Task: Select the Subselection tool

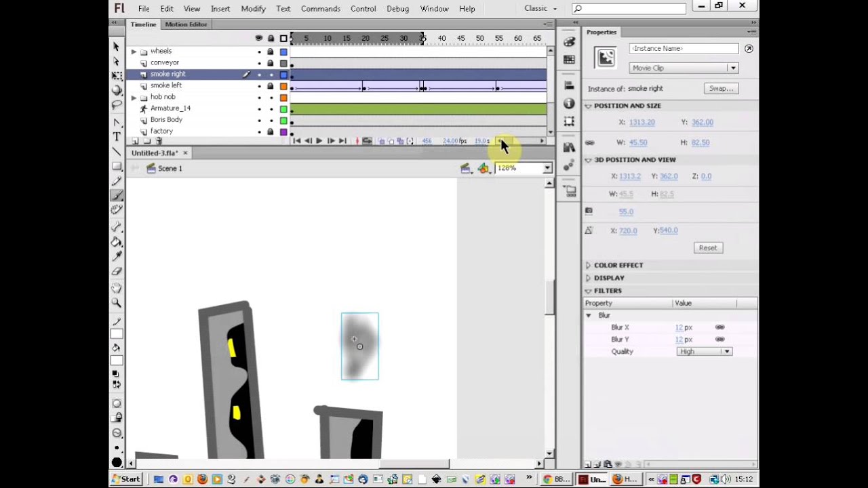Action: tap(117, 62)
